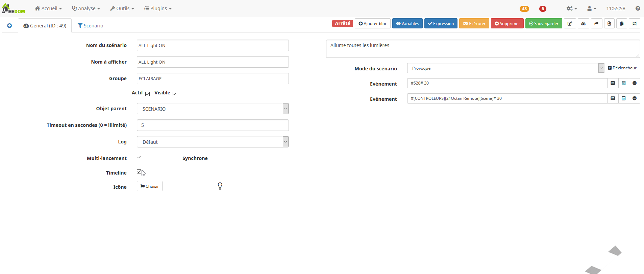Image resolution: width=644 pixels, height=274 pixels.
Task: Click the green Sauvegarder button
Action: coord(544,24)
